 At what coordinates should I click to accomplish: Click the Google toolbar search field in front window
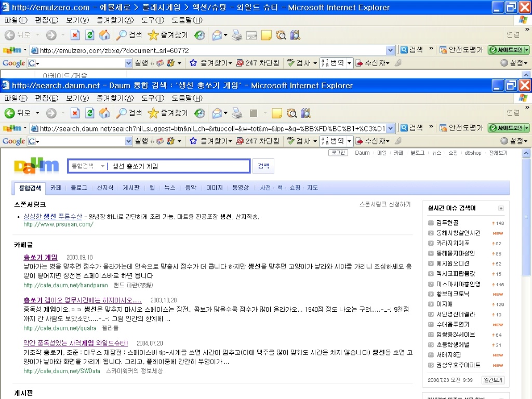pyautogui.click(x=79, y=141)
